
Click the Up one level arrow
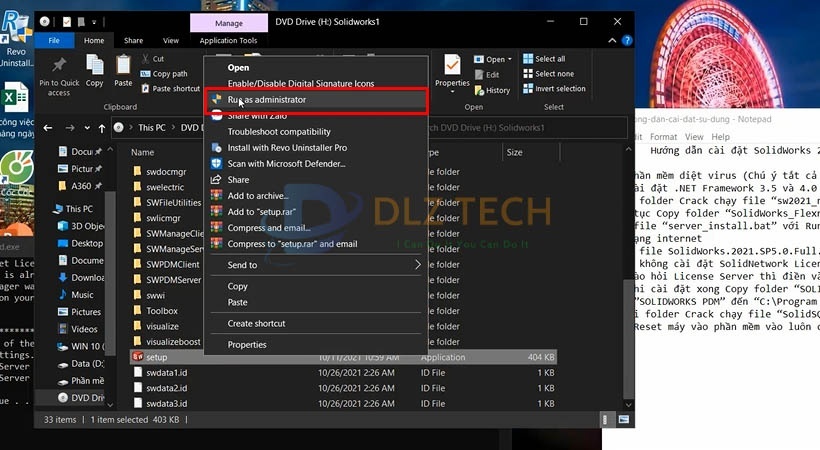pyautogui.click(x=102, y=128)
